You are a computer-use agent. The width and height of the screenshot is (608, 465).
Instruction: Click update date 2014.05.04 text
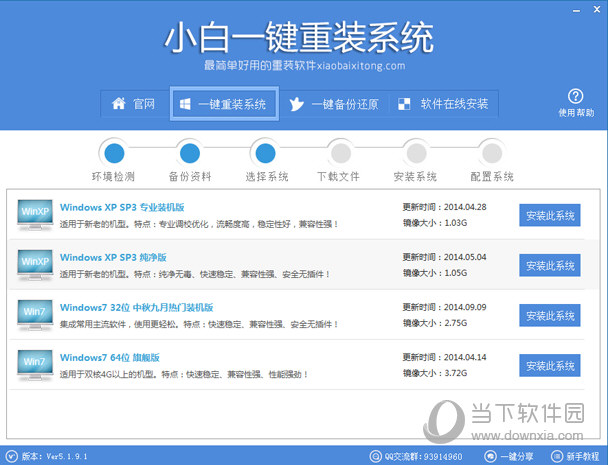tap(465, 257)
